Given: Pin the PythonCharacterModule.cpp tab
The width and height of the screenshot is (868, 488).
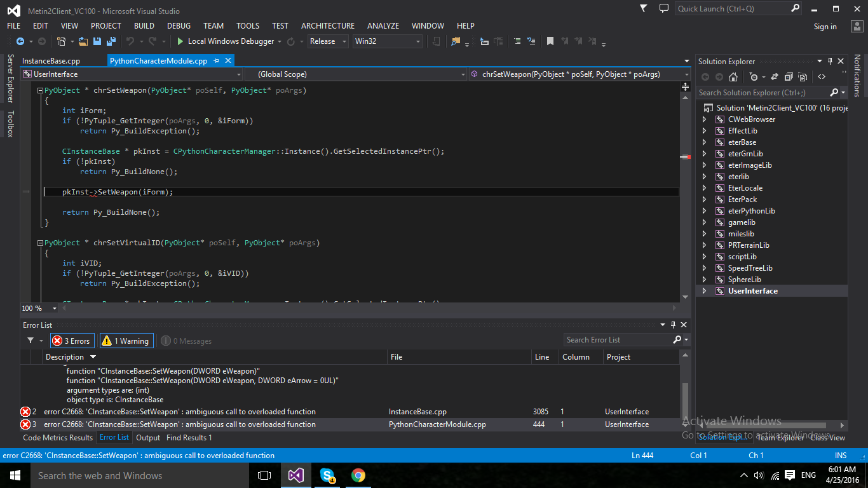Looking at the screenshot, I should point(217,61).
